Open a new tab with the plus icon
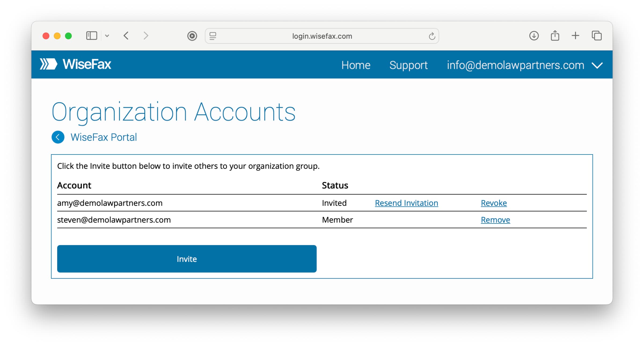 coord(575,36)
